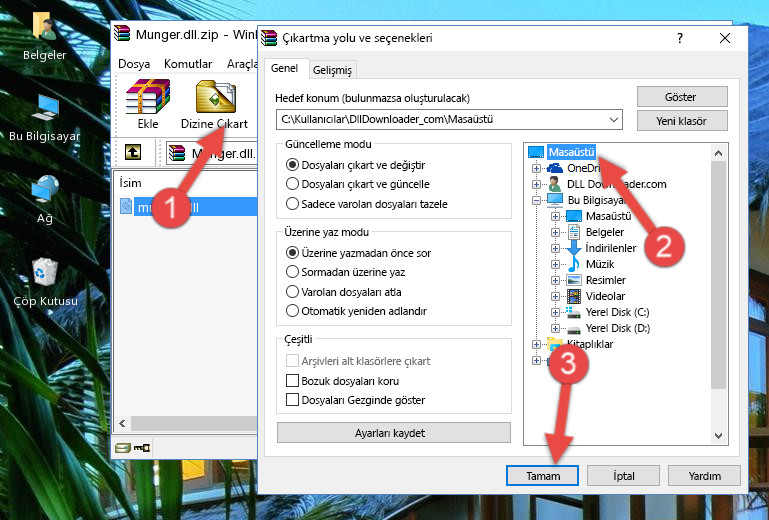This screenshot has width=769, height=520.
Task: Select 'Dosyaları çıkart ve güncelle' option
Action: (x=292, y=184)
